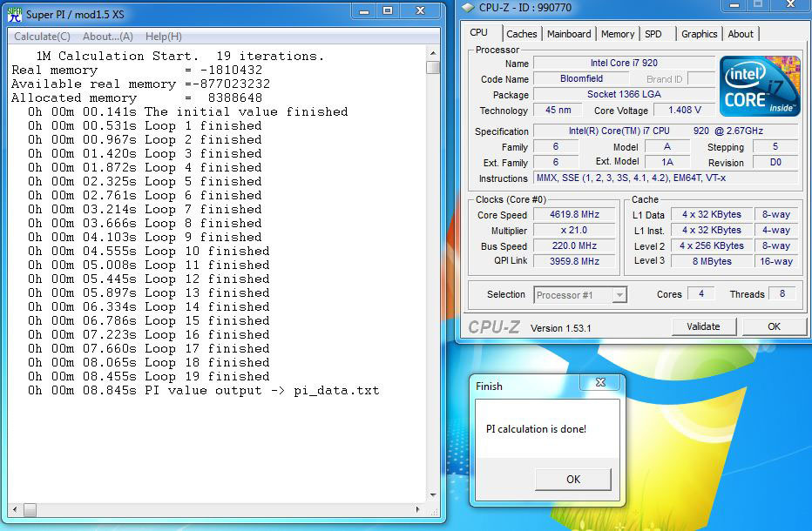Screen dimensions: 812x531
Task: Select the CPU tab
Action: [x=478, y=32]
